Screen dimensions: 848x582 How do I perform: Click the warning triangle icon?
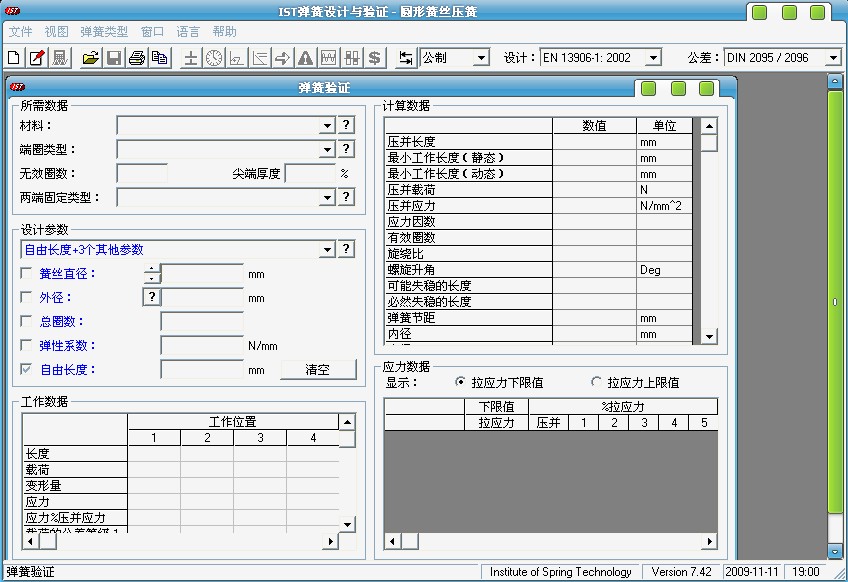click(306, 57)
